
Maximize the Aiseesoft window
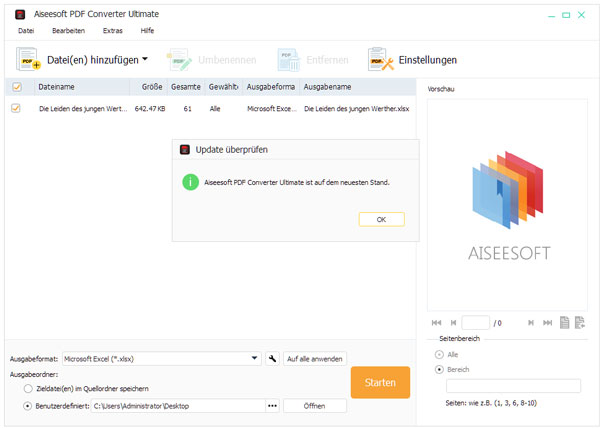[566, 15]
